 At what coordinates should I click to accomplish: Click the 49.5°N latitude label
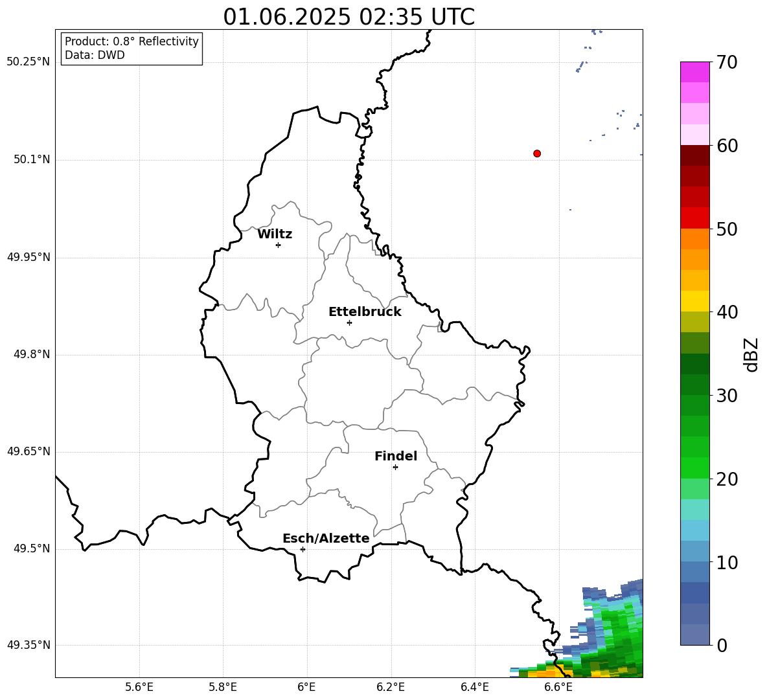click(32, 548)
